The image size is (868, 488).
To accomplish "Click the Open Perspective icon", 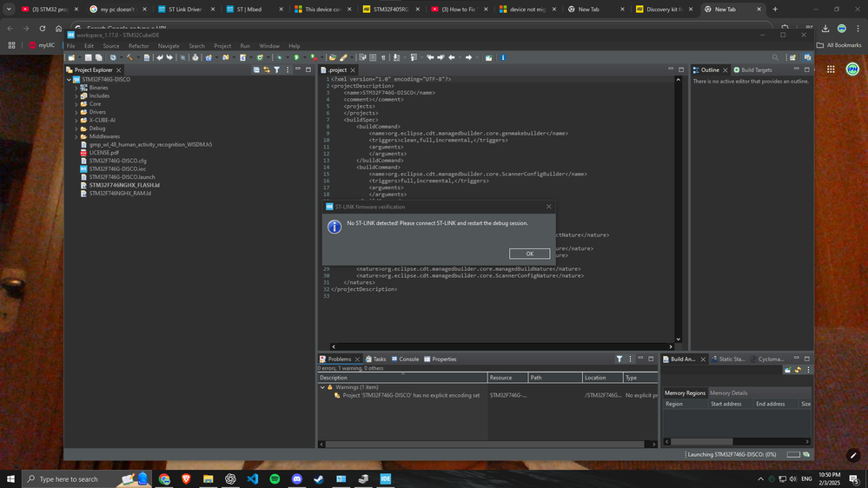I will coord(792,57).
